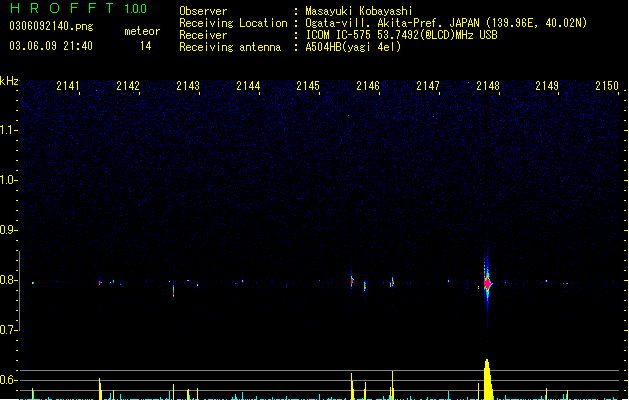Image resolution: width=629 pixels, height=400 pixels.
Task: Click the tall yellow intensity peak at bottom
Action: pyautogui.click(x=487, y=379)
